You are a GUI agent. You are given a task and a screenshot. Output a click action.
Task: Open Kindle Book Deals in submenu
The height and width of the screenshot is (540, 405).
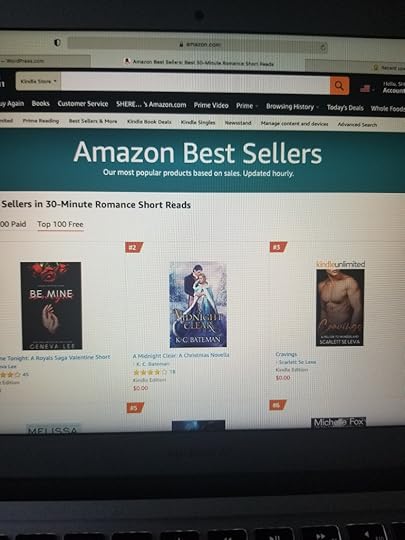149,122
